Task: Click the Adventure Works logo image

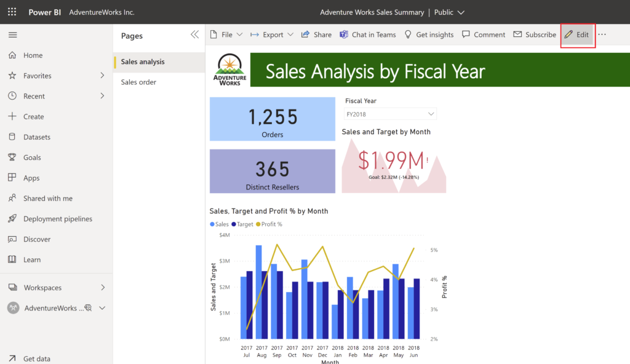Action: (x=230, y=69)
